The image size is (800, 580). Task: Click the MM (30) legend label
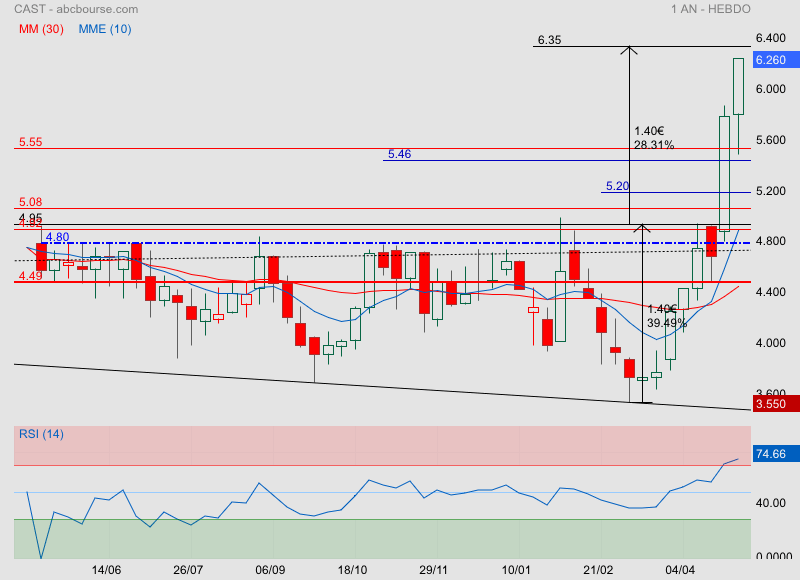click(41, 29)
